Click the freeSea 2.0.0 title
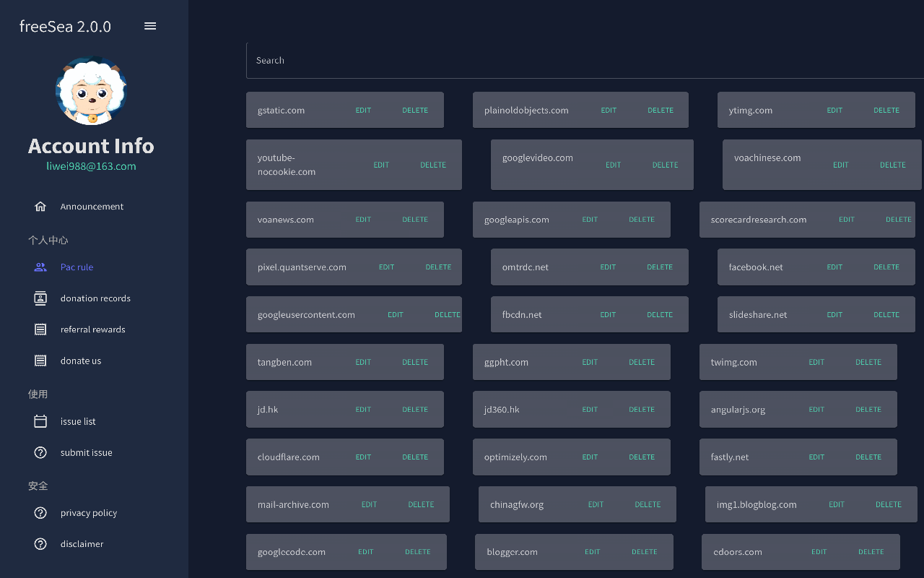Screen dimensions: 924x578 tap(65, 27)
